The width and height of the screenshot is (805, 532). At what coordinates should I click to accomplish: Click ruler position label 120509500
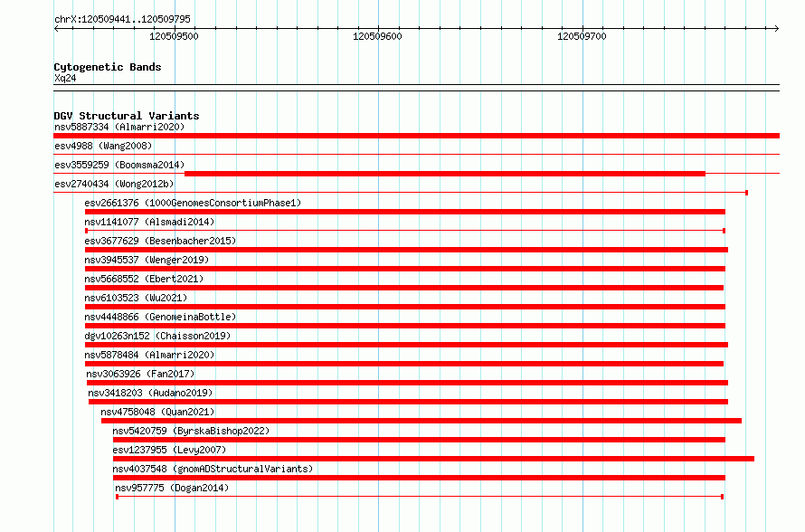coord(174,36)
